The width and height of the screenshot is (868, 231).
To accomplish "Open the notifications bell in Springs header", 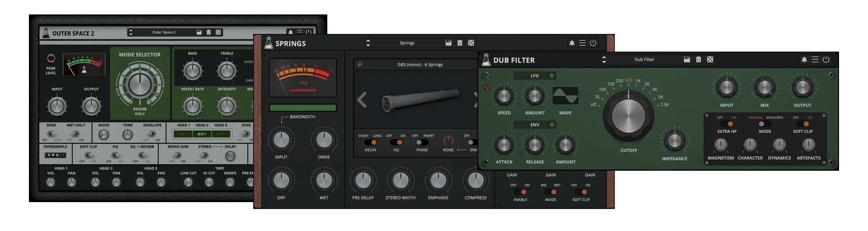I will 572,43.
